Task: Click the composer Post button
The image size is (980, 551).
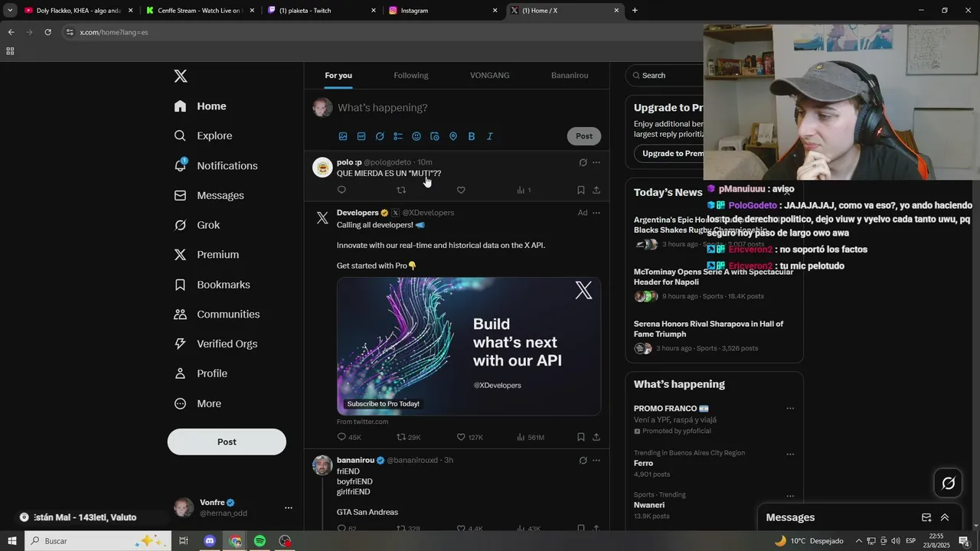Action: click(584, 136)
